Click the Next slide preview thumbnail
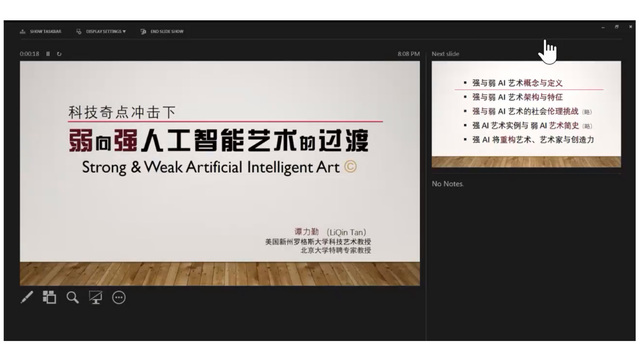 click(526, 114)
